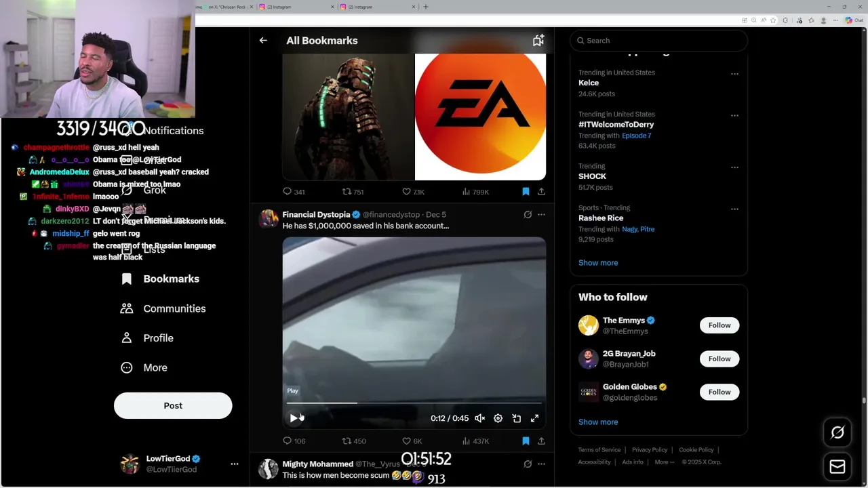Open the create bookmark folder icon
868x488 pixels.
point(538,41)
